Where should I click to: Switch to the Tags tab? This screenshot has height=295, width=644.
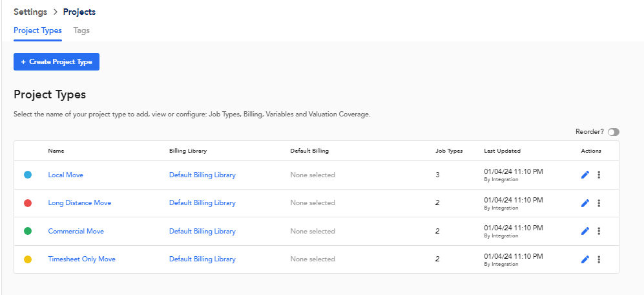click(81, 30)
